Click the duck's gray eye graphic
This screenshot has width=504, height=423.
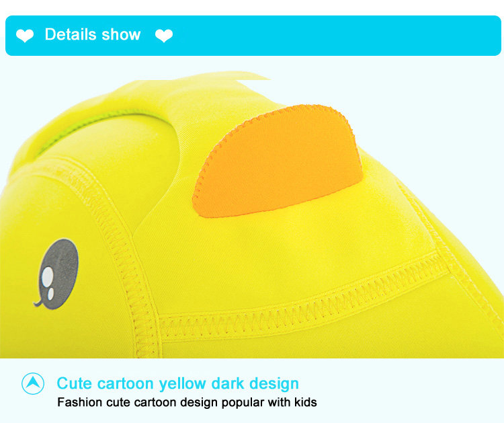pyautogui.click(x=58, y=274)
